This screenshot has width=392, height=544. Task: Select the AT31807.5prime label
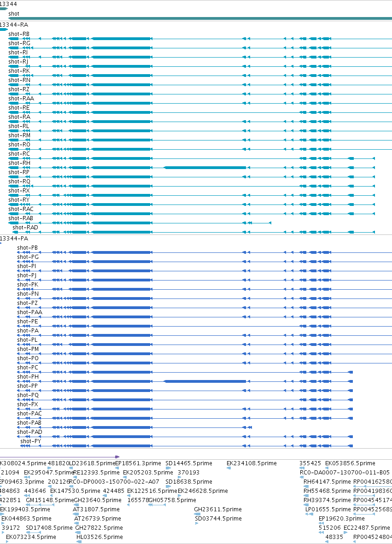coord(96,509)
